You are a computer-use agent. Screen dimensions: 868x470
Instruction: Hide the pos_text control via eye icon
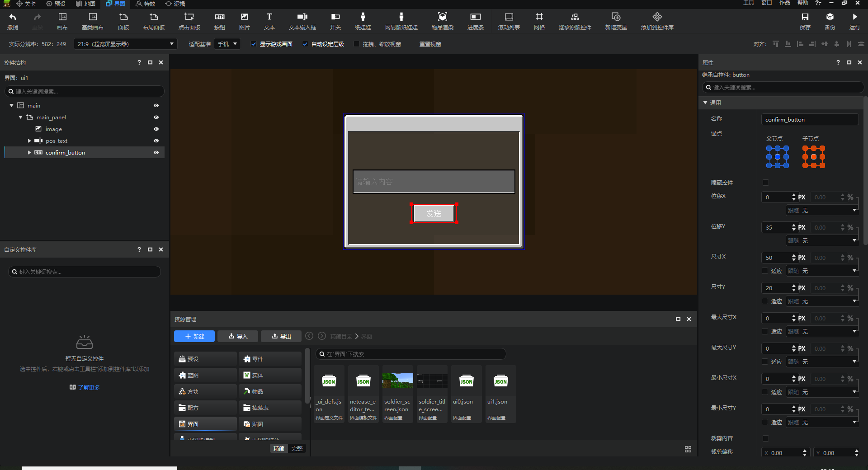pos(156,141)
